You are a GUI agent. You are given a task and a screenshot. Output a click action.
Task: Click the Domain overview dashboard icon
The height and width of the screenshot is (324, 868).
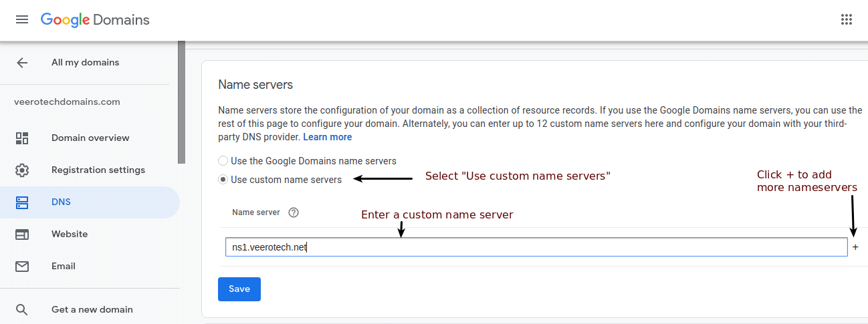point(22,138)
